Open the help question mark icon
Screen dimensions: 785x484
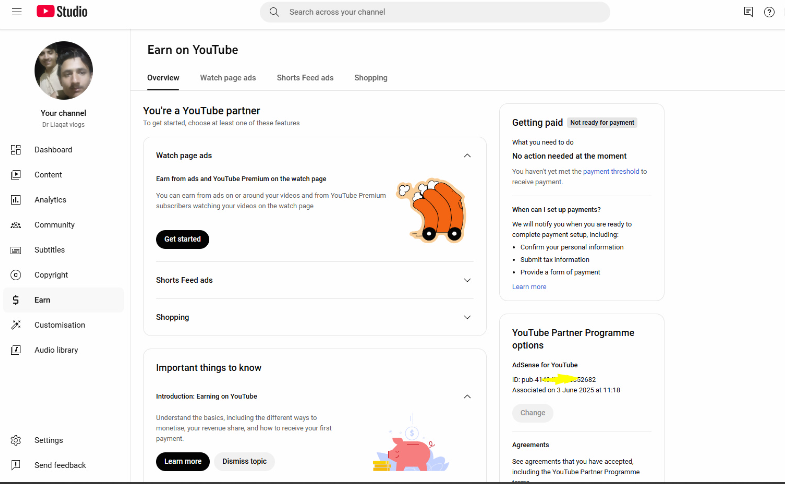click(x=769, y=12)
